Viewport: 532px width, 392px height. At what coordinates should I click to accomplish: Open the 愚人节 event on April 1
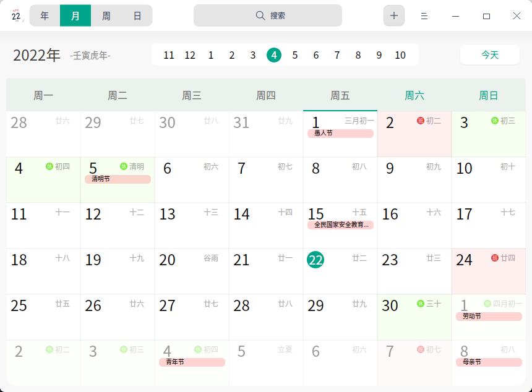(340, 134)
